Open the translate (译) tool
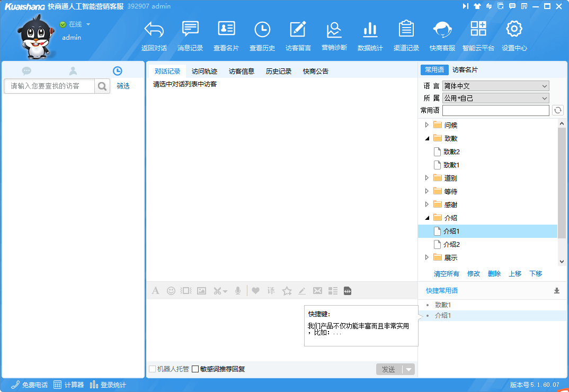Viewport: 569px width, 392px height. coord(271,290)
